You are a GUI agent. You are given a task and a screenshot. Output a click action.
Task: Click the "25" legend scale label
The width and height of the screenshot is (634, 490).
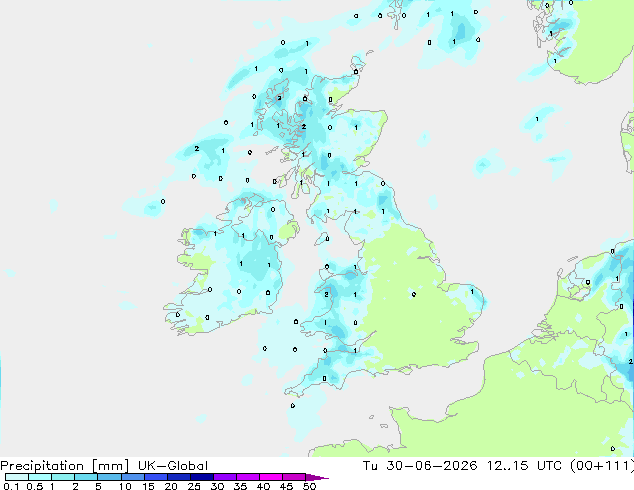click(194, 486)
